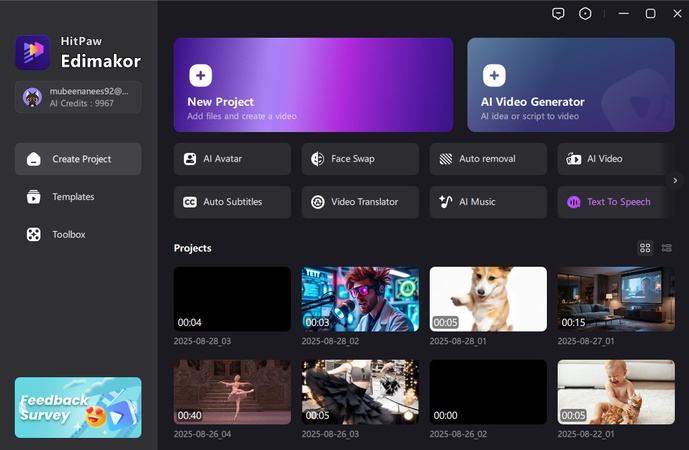This screenshot has width=689, height=450.
Task: Click the project name 2025-08-27_01
Action: [586, 341]
